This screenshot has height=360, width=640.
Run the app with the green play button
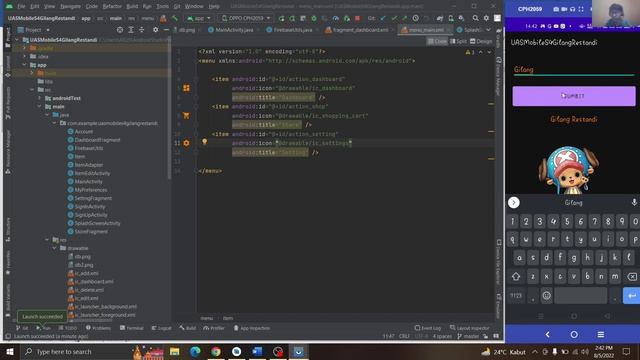click(281, 18)
